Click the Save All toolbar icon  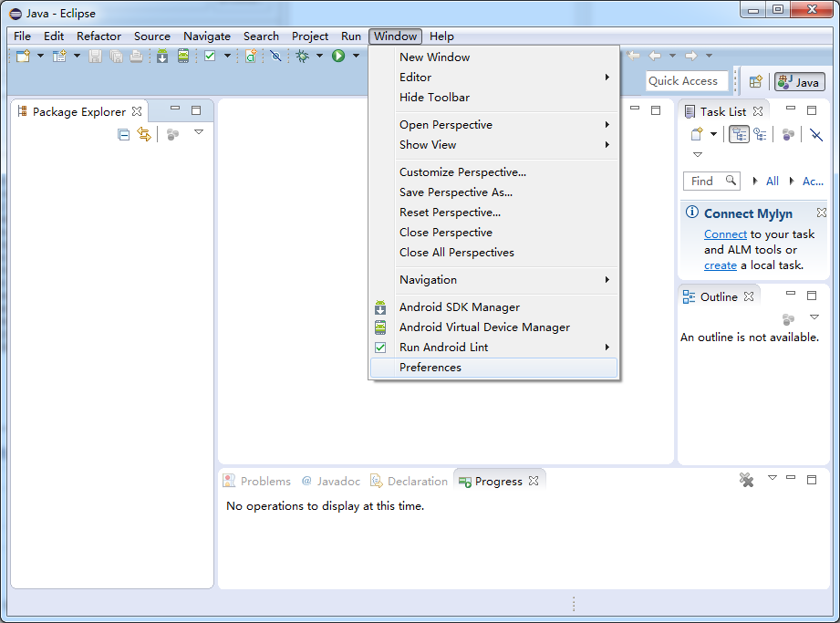pos(116,56)
